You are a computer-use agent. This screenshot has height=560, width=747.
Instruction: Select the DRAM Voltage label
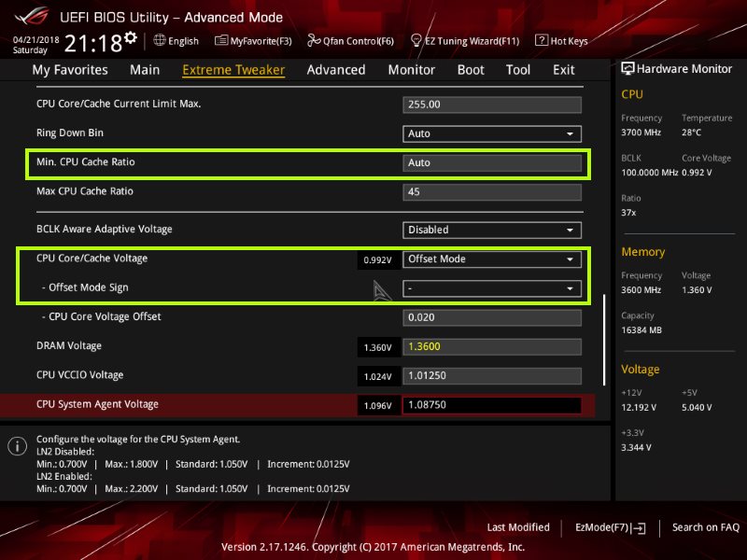(x=69, y=345)
